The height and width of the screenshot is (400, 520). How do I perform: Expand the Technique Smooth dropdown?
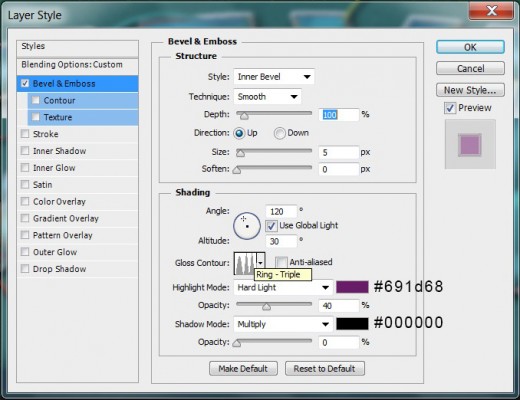click(x=267, y=97)
